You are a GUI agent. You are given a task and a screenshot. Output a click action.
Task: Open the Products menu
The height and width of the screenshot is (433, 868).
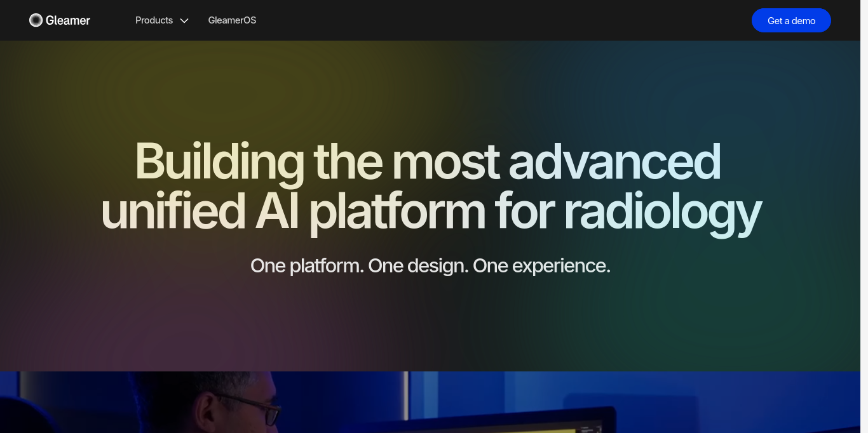(x=154, y=20)
